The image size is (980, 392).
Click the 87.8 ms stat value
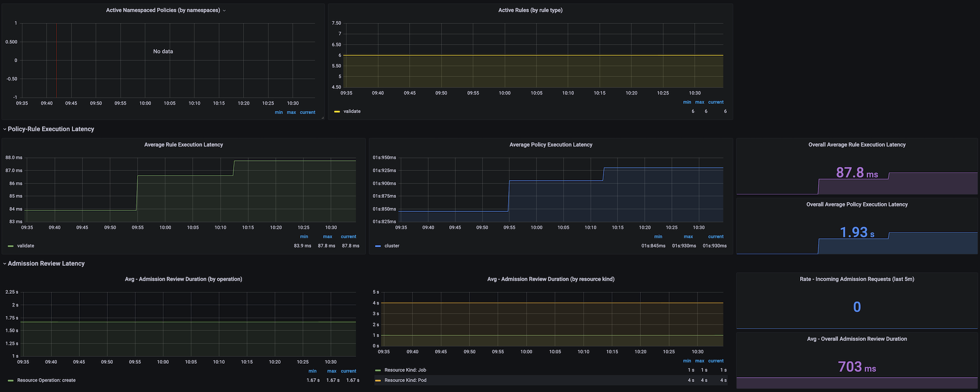click(857, 172)
